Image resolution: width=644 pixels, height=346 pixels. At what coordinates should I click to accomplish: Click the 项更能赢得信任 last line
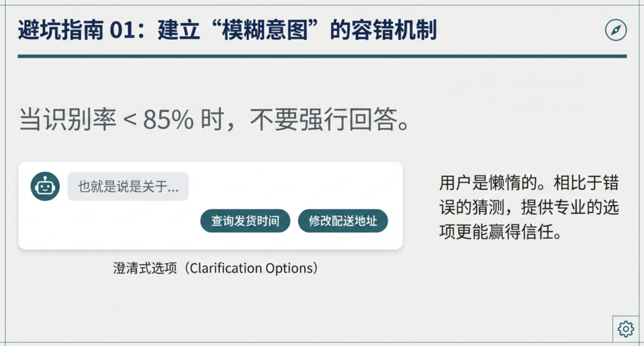tap(501, 232)
